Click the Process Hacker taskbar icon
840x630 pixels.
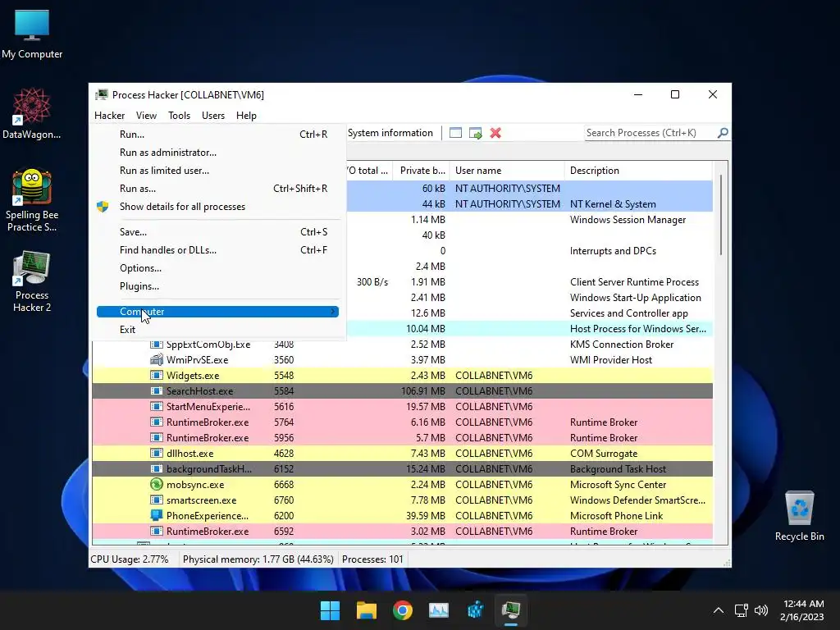click(x=511, y=610)
